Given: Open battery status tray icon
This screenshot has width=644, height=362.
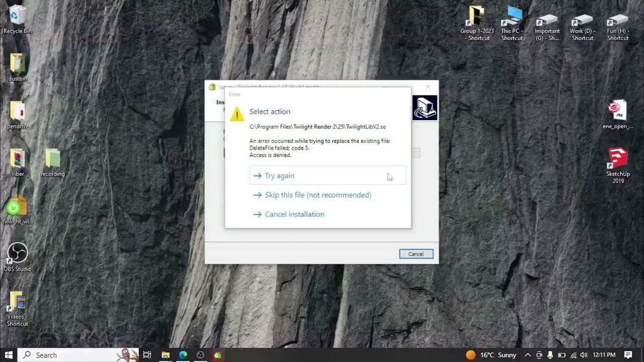Looking at the screenshot, I should point(561,355).
